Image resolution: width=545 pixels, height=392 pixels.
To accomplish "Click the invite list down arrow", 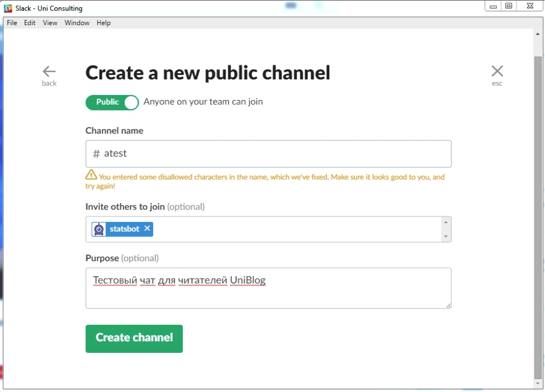I will point(446,237).
